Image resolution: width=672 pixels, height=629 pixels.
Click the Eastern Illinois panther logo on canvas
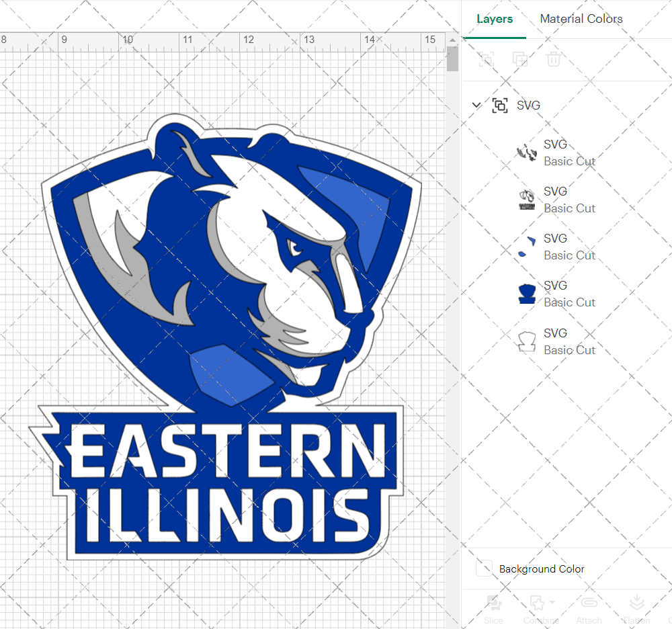tap(226, 337)
